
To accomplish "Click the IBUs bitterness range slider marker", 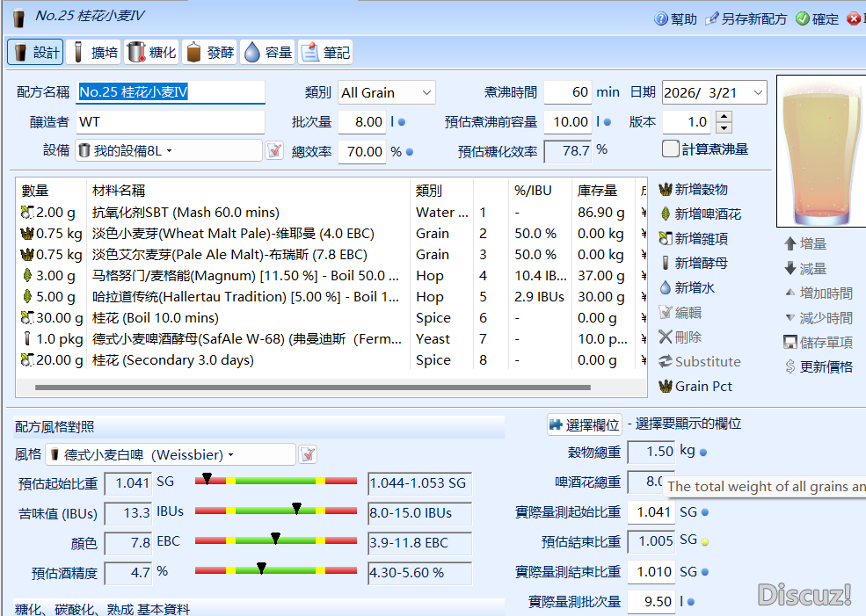I will click(296, 509).
